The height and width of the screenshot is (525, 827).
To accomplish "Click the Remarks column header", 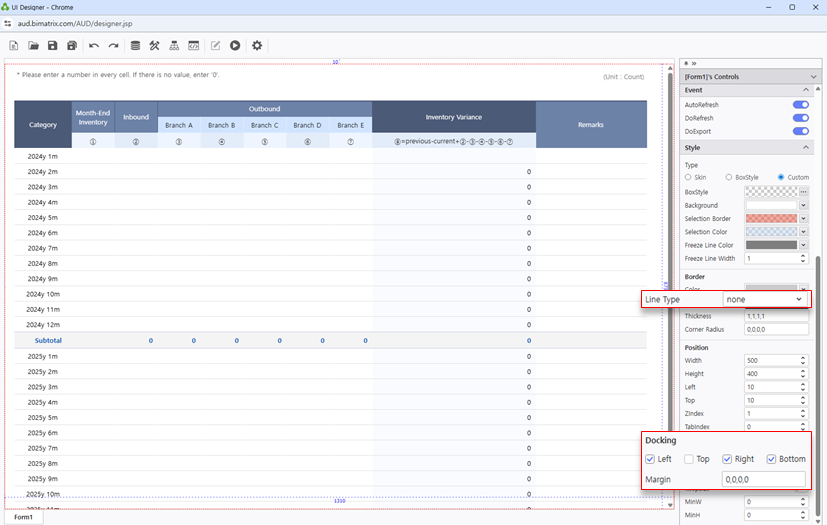I will [590, 125].
